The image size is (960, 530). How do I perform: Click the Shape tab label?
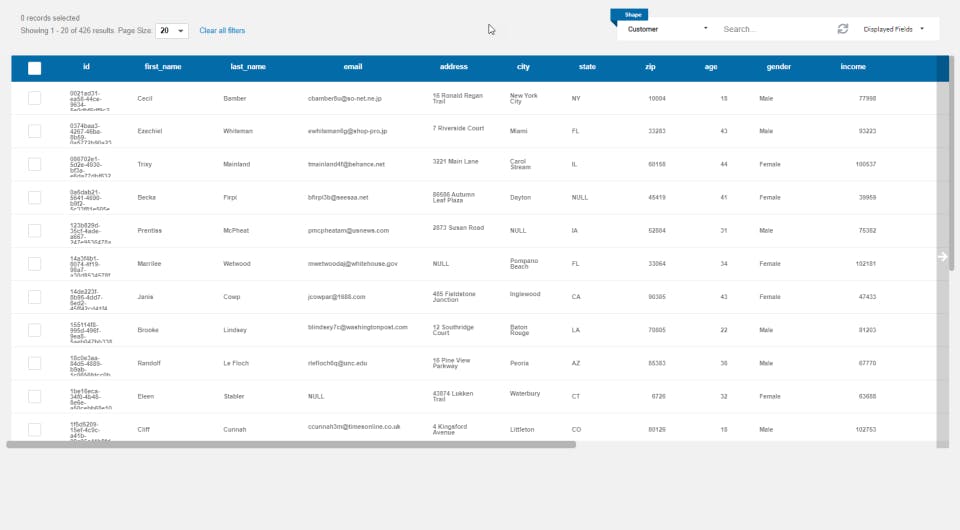tap(632, 15)
